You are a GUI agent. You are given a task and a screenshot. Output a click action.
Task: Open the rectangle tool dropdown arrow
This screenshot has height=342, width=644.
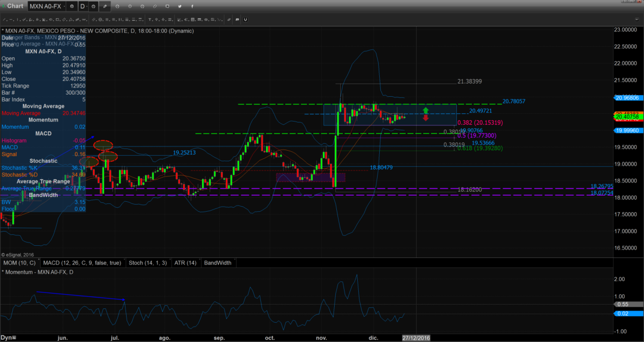[x=61, y=20]
